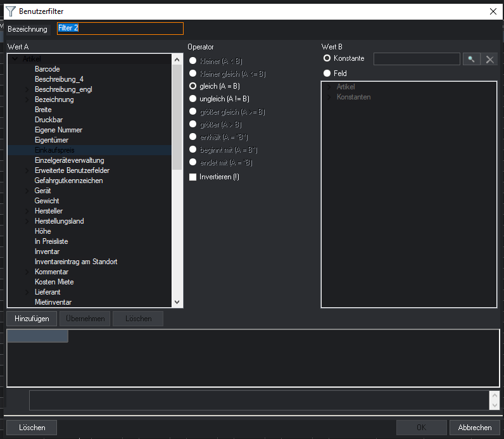
Task: Select the 'kleiner (A < B)' operator
Action: (x=193, y=60)
